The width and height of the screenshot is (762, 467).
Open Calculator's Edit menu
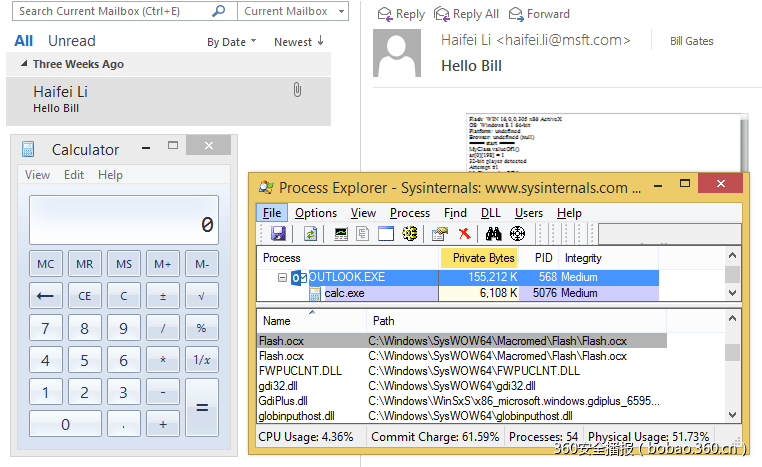(74, 175)
